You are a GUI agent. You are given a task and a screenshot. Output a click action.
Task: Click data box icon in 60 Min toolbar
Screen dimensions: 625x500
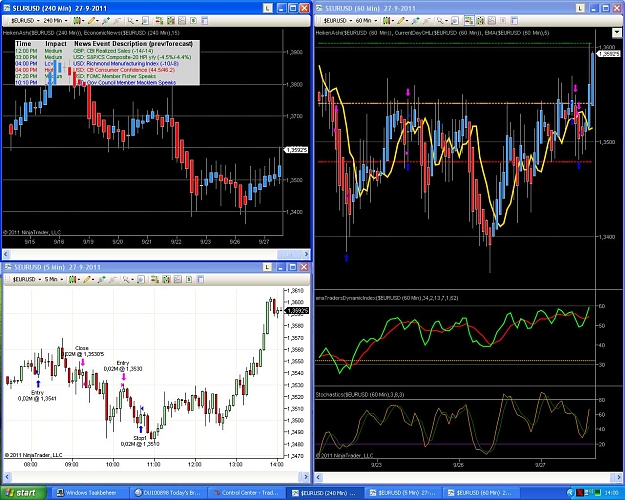(x=455, y=20)
